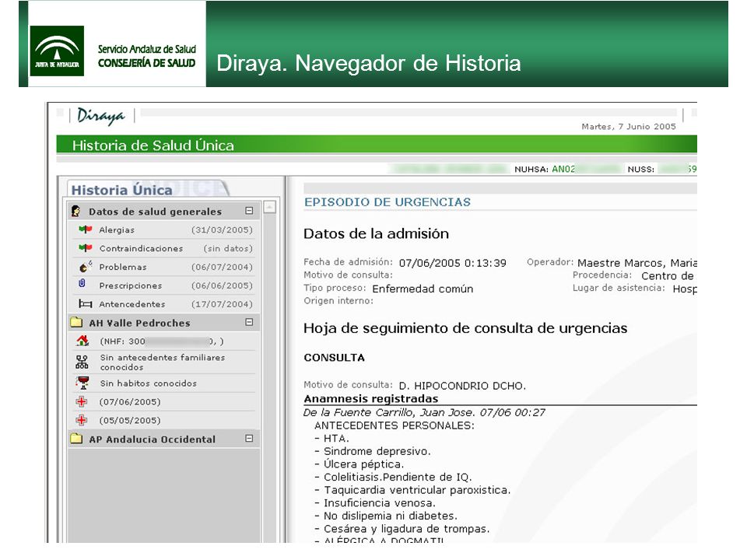Click the AP Andalucia Occidental folder icon
Image resolution: width=747 pixels, height=560 pixels.
(76, 439)
